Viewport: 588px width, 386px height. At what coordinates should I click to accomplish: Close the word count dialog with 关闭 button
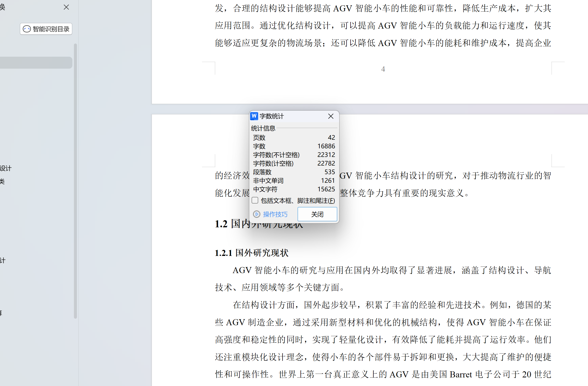[317, 214]
